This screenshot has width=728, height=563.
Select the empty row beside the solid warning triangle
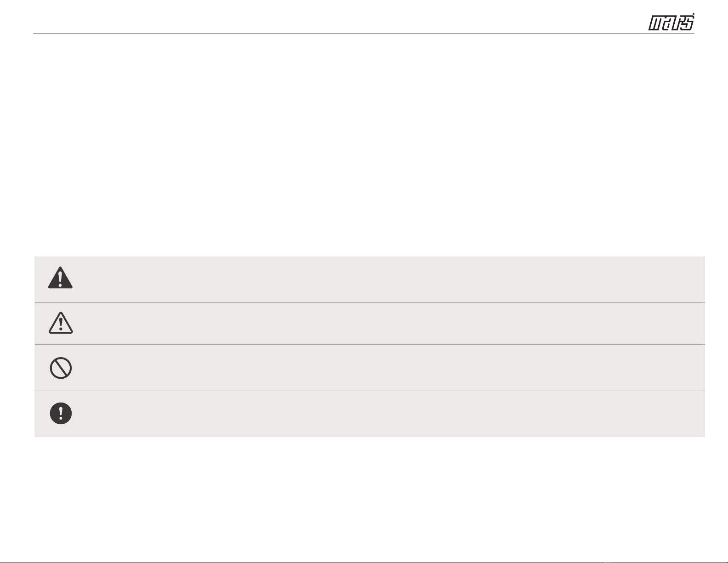pyautogui.click(x=370, y=279)
